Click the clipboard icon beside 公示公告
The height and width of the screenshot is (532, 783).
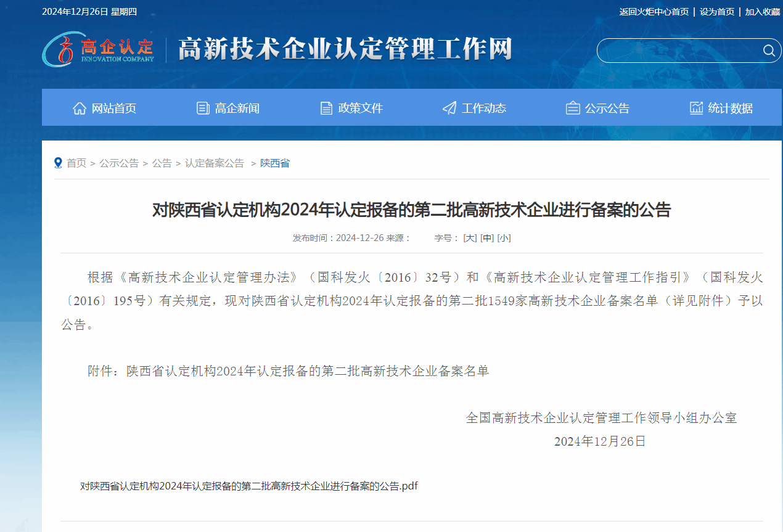tap(573, 108)
